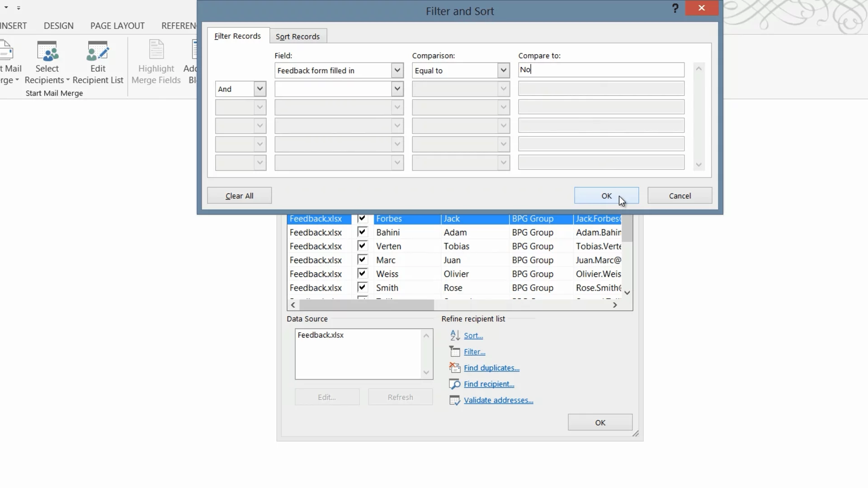Viewport: 868px width, 488px height.
Task: Click the Edit Recipient List icon
Action: [98, 51]
